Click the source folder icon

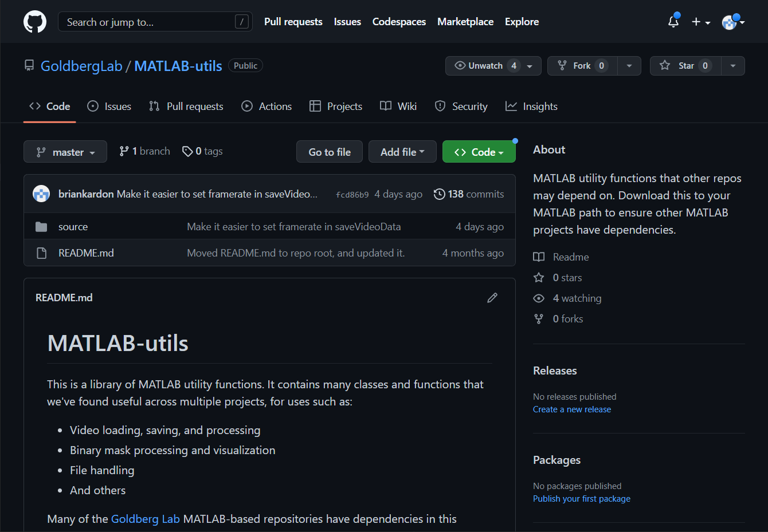[x=41, y=227]
